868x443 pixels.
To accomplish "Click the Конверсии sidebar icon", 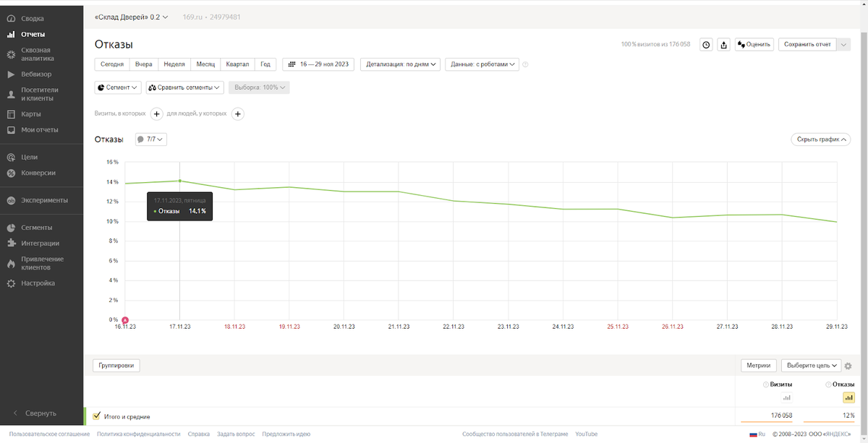I will 11,173.
